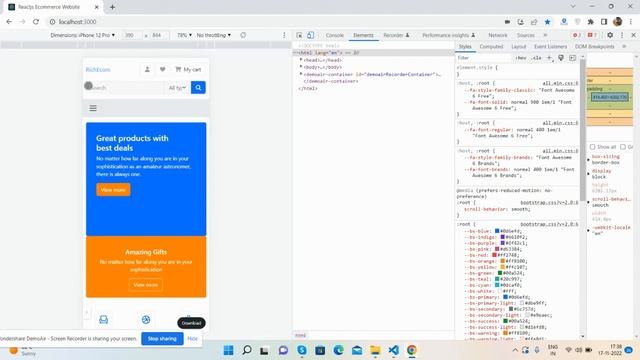Image resolution: width=640 pixels, height=360 pixels.
Task: Switch to the Elements tab
Action: pyautogui.click(x=363, y=35)
